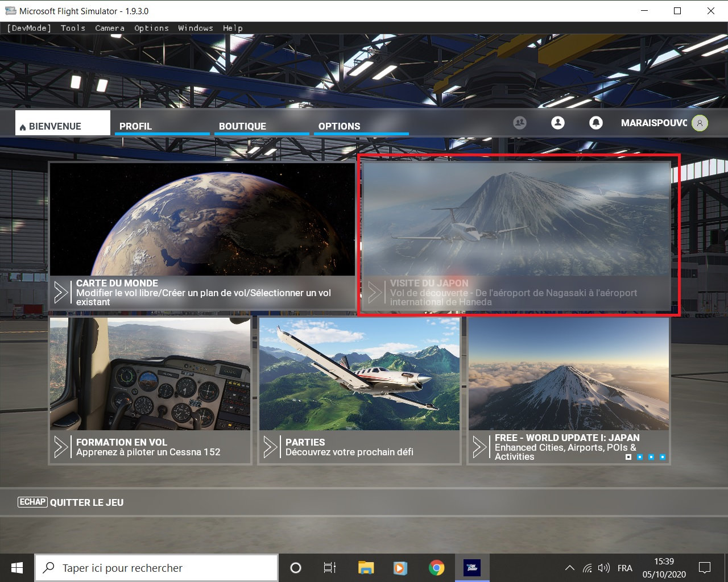Click the FRA input language indicator
Viewport: 728px width, 582px height.
click(624, 568)
